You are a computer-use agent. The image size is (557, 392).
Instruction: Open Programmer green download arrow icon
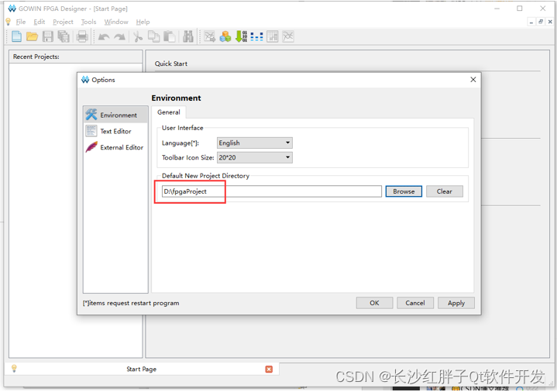click(x=241, y=36)
